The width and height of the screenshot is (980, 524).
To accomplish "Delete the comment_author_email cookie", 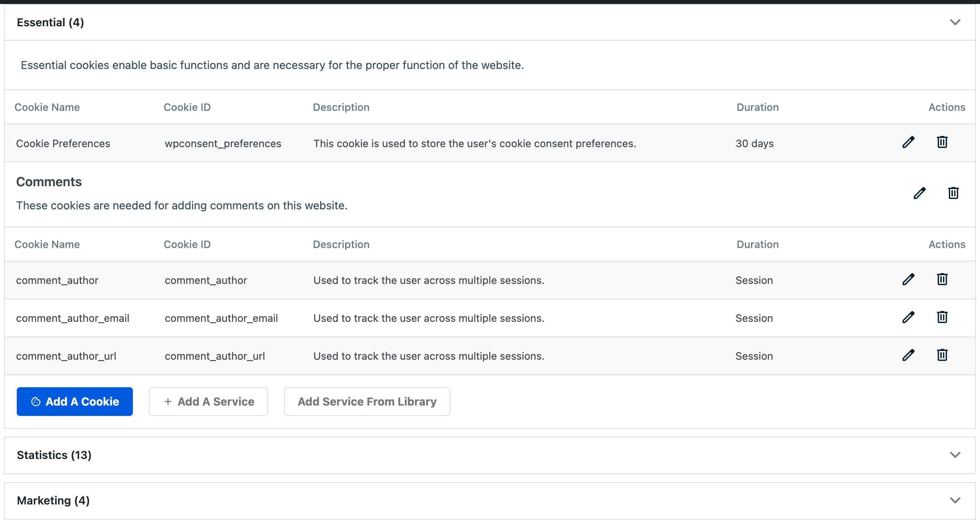I will 942,317.
